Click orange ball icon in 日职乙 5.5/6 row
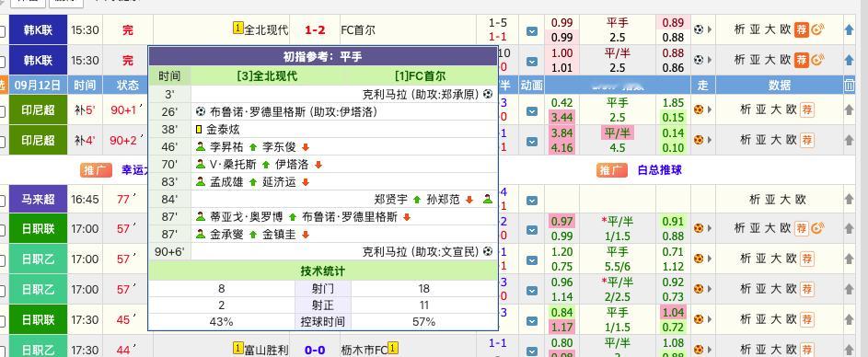Viewport: 868px width, 357px height. (x=699, y=259)
